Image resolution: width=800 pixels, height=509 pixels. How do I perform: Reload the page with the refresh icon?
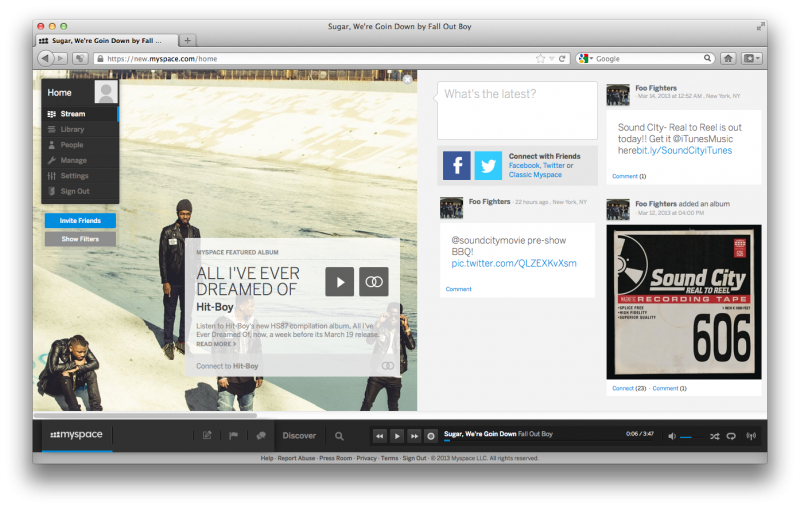tap(562, 59)
